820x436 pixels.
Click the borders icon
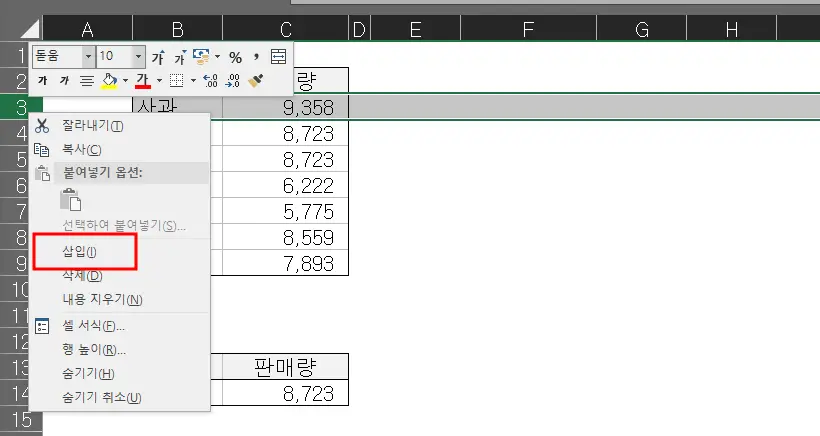point(177,81)
